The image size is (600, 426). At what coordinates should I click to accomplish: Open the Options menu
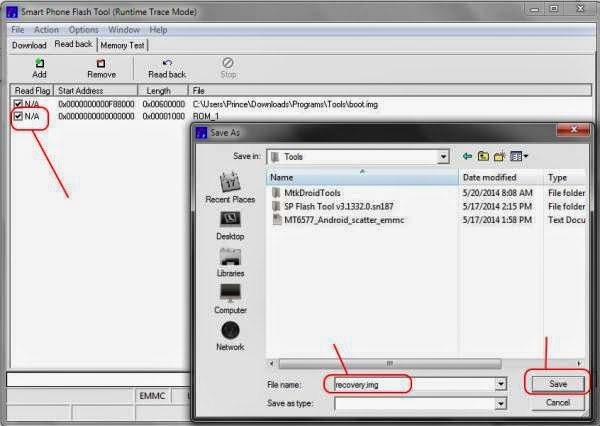click(x=83, y=30)
